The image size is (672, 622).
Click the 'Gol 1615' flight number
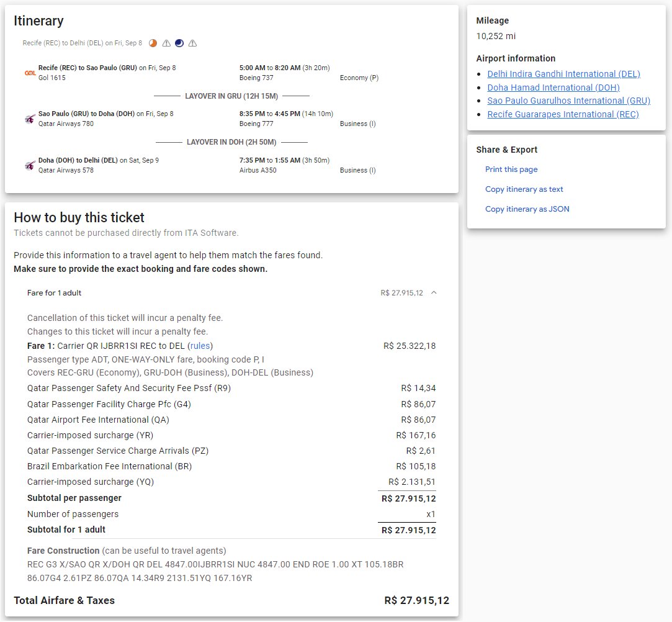point(52,78)
